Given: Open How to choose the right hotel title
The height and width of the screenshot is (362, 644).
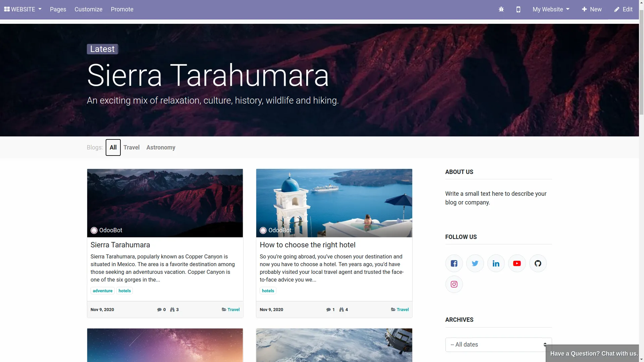Looking at the screenshot, I should click(308, 245).
